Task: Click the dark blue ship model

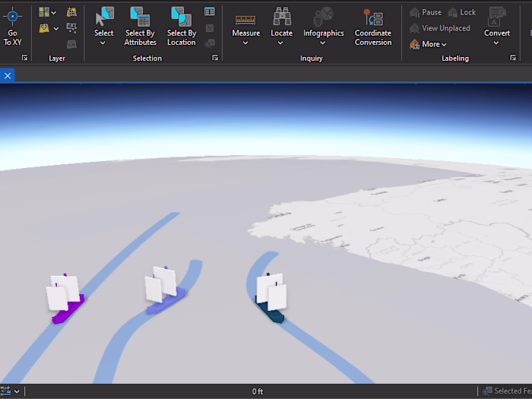Action: click(271, 297)
